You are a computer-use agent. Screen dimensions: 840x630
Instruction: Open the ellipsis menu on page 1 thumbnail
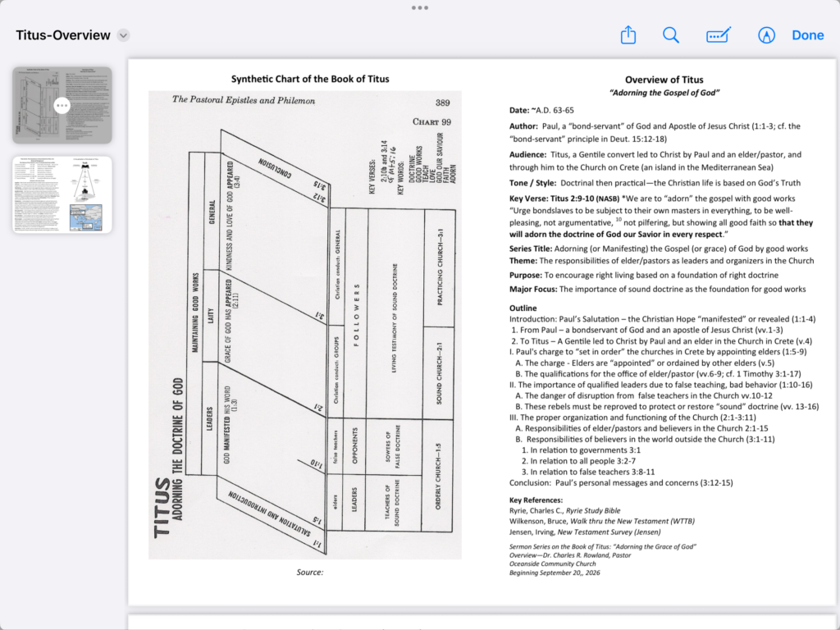pos(62,105)
